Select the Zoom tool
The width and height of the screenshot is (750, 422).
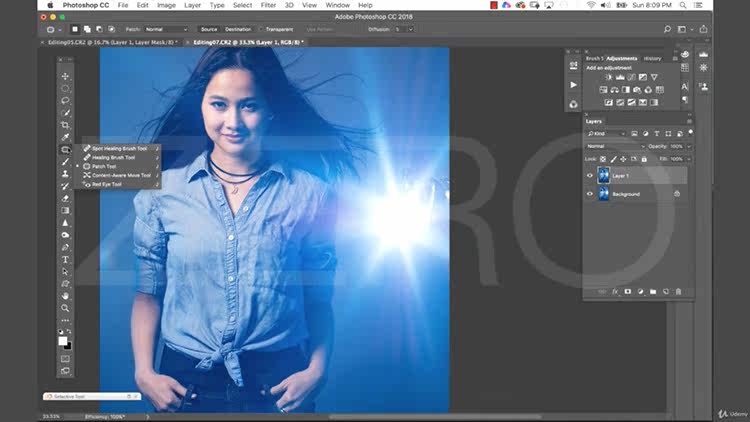coord(65,309)
